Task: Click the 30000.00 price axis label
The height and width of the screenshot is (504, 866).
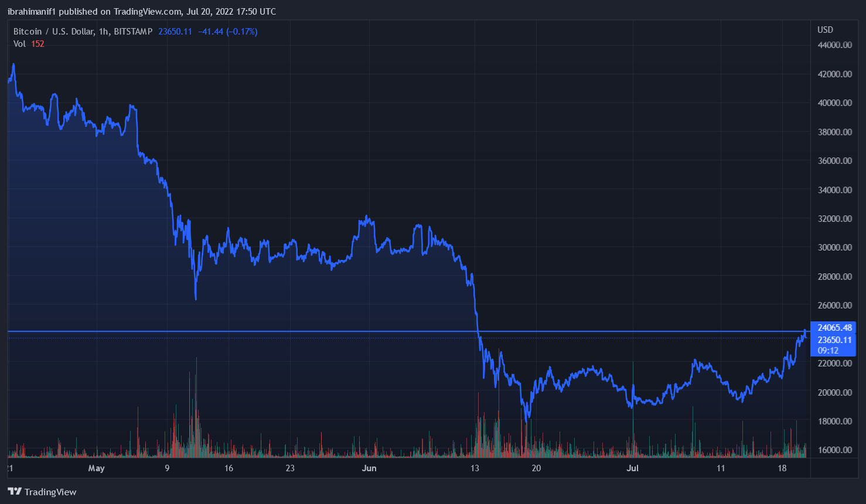Action: click(x=835, y=248)
